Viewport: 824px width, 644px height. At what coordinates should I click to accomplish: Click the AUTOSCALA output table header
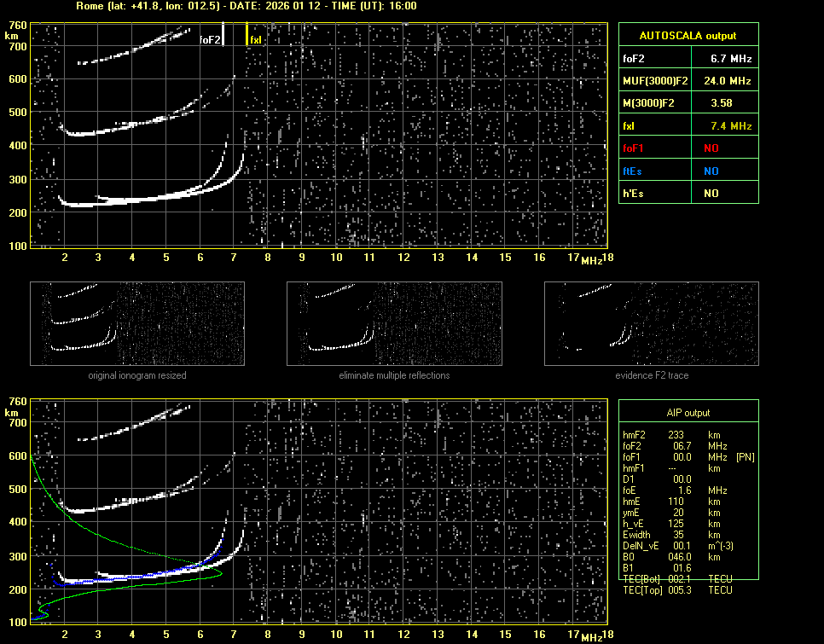(x=688, y=36)
